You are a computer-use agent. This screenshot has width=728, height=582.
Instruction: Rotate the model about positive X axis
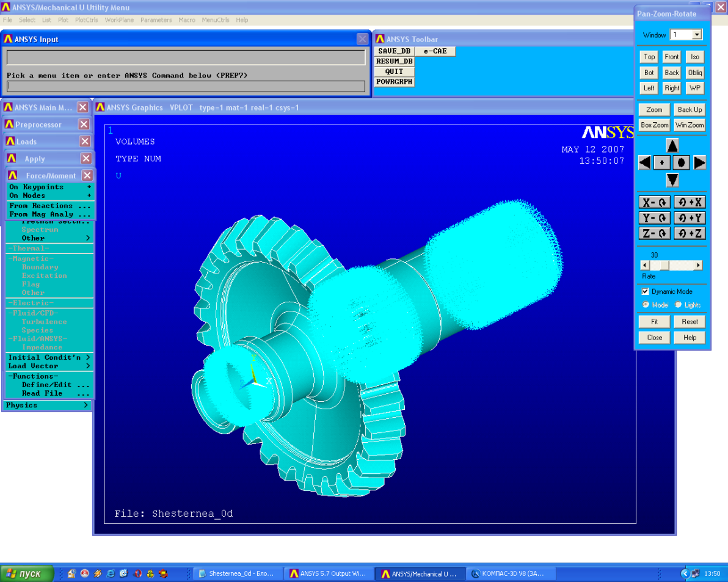pyautogui.click(x=690, y=202)
